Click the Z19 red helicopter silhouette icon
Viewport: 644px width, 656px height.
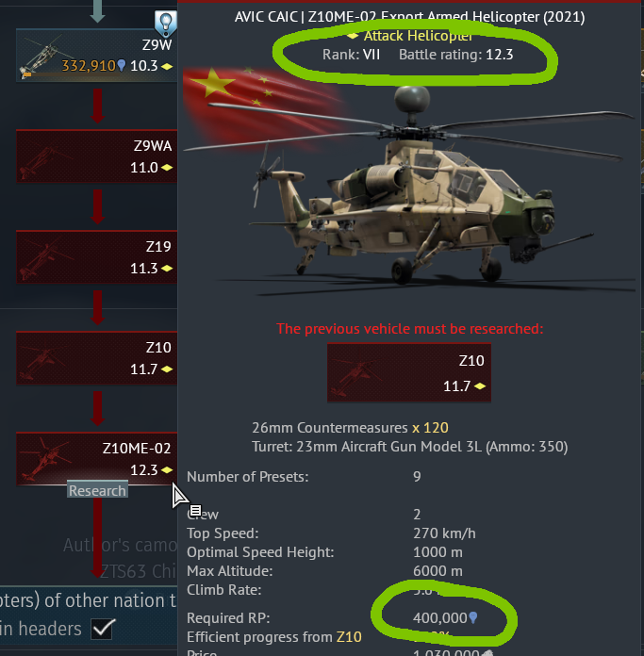[45, 257]
